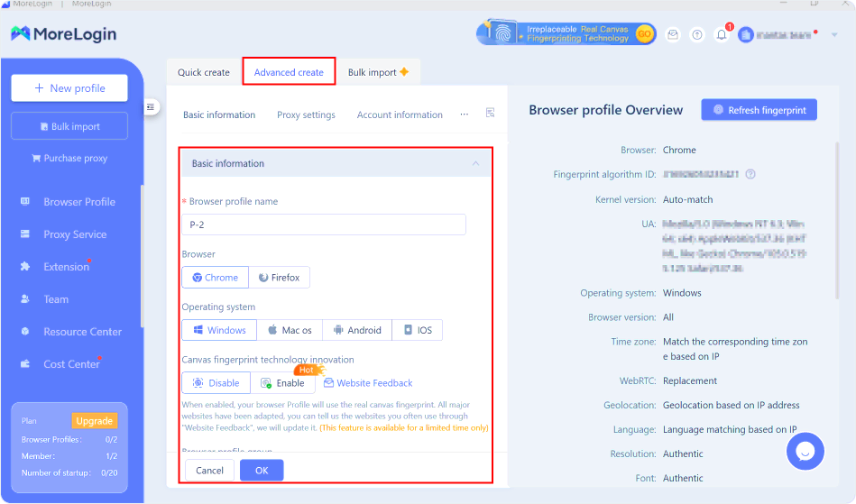Click the Cost Center wallet icon
The width and height of the screenshot is (856, 504).
click(x=25, y=364)
